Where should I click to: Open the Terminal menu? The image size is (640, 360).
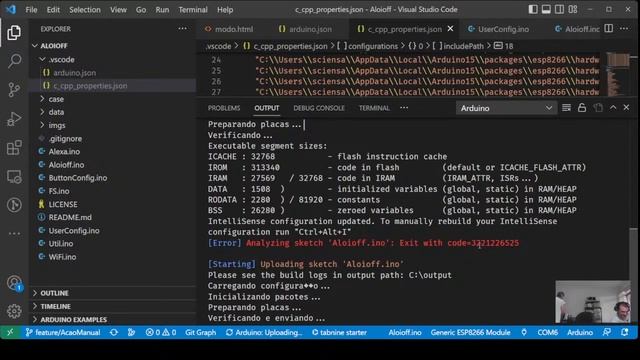pos(193,9)
